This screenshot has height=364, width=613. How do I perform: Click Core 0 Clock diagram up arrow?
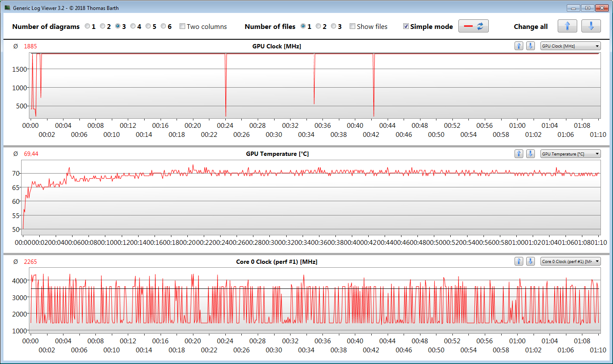(519, 261)
